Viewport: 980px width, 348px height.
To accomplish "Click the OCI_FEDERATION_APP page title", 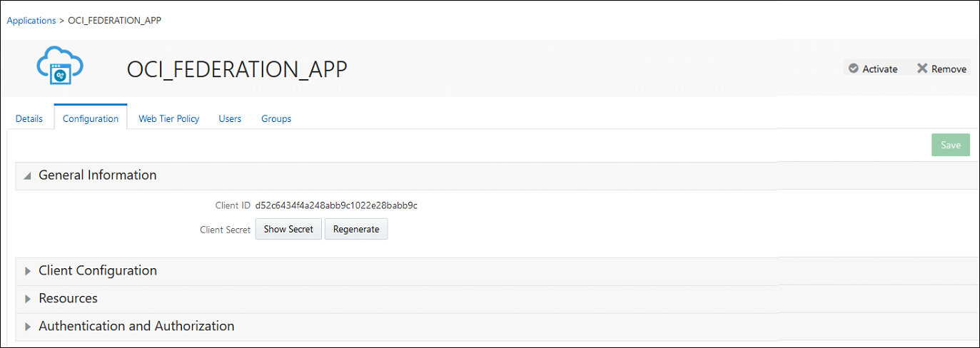I will tap(237, 68).
